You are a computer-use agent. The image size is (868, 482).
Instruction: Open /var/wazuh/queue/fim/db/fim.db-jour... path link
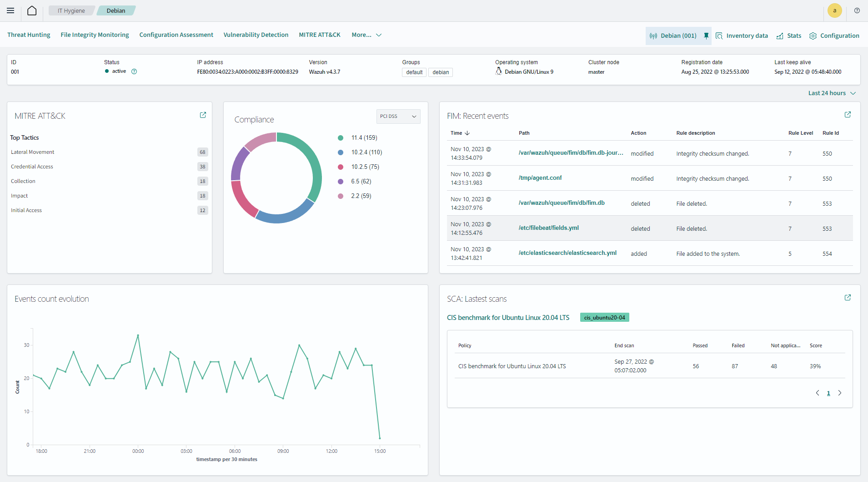[x=571, y=153]
